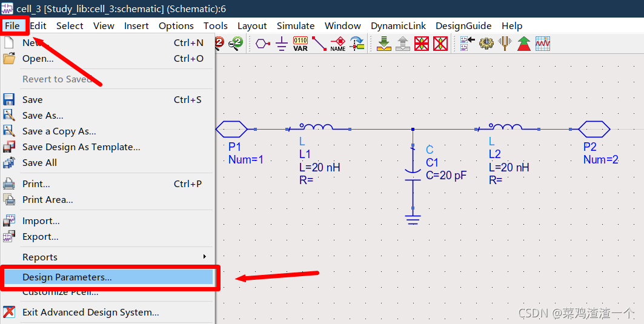644x324 pixels.
Task: Open a new Data Display window icon
Action: click(543, 43)
